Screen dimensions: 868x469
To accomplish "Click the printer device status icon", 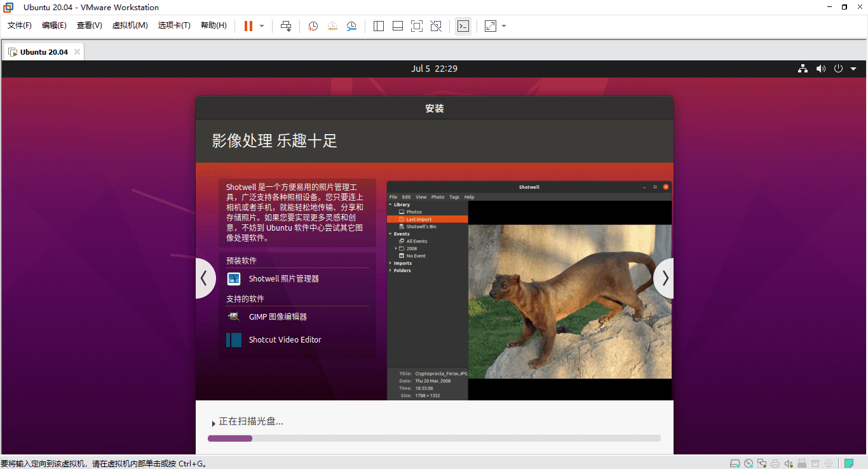I will (x=775, y=463).
